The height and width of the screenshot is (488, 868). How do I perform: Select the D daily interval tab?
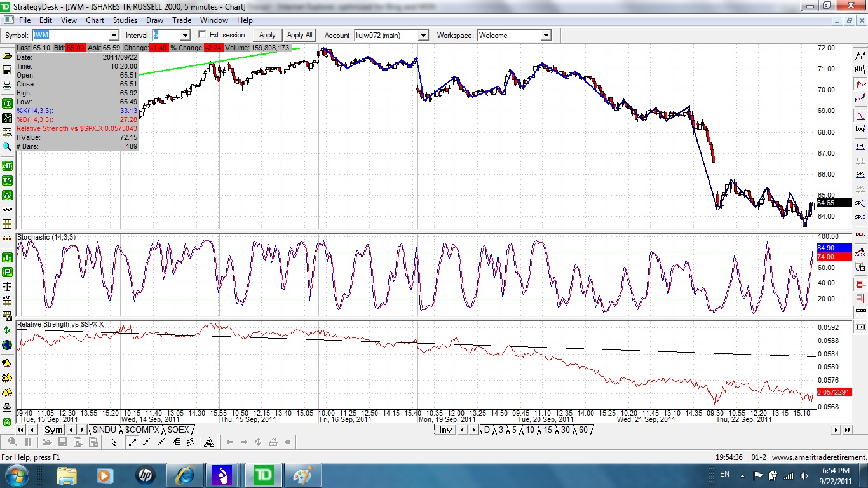(x=487, y=430)
